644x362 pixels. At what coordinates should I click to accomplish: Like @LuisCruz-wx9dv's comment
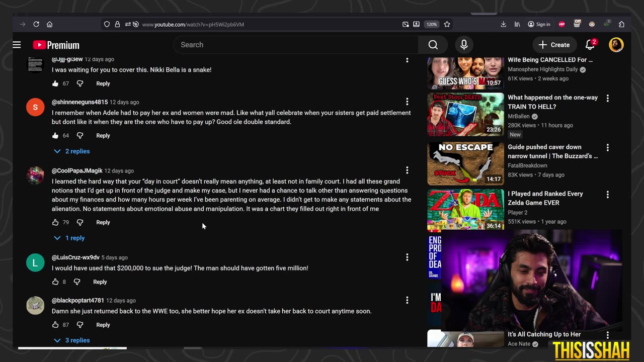[55, 282]
